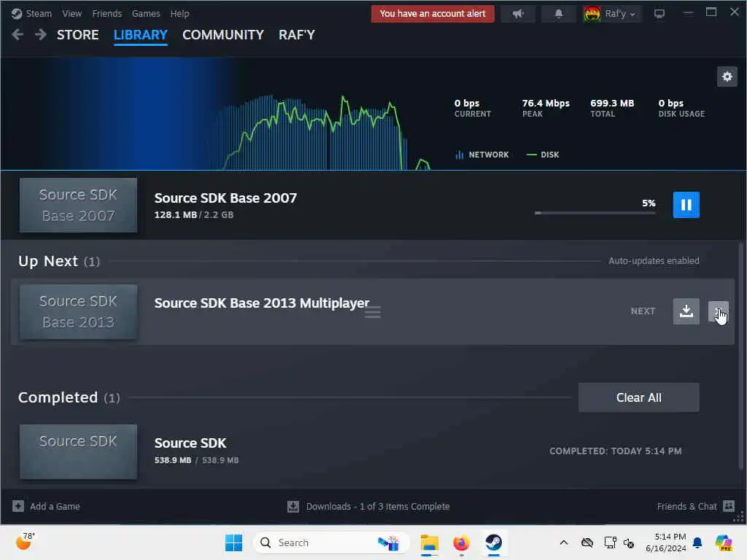Start downloading Source SDK Base 2013 now
The image size is (747, 560).
tap(686, 311)
